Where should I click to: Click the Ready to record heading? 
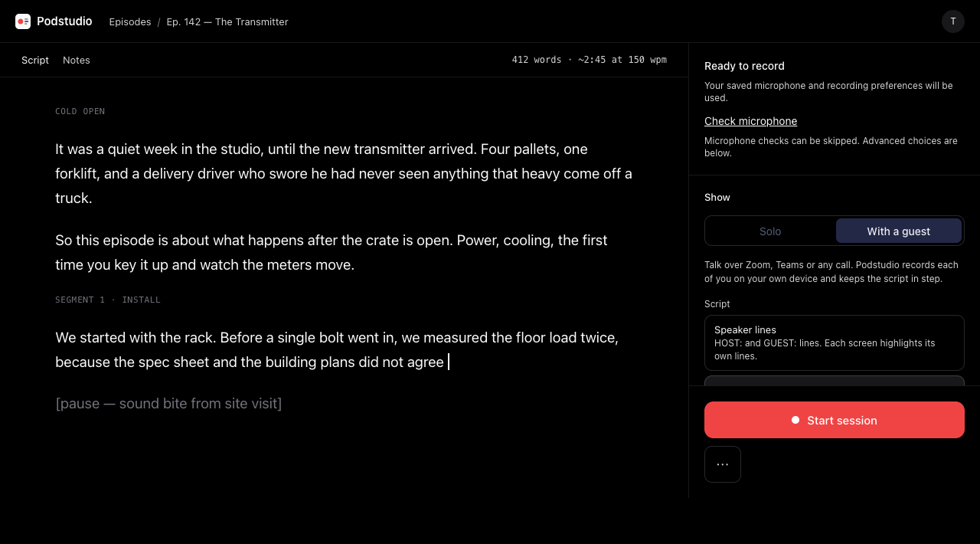click(744, 66)
